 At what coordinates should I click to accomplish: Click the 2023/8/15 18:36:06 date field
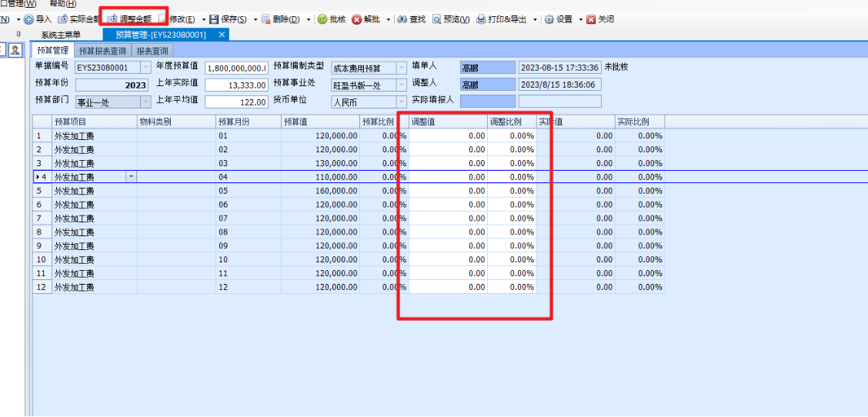tap(559, 85)
